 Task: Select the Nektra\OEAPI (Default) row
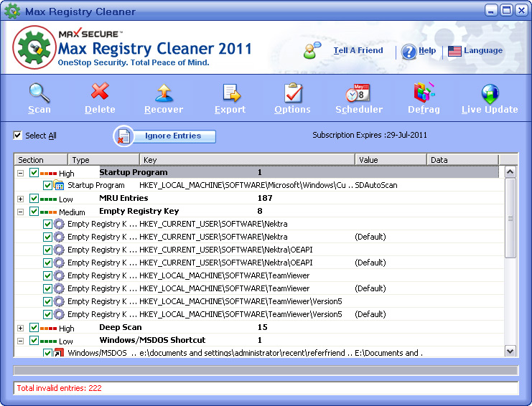[x=259, y=263]
